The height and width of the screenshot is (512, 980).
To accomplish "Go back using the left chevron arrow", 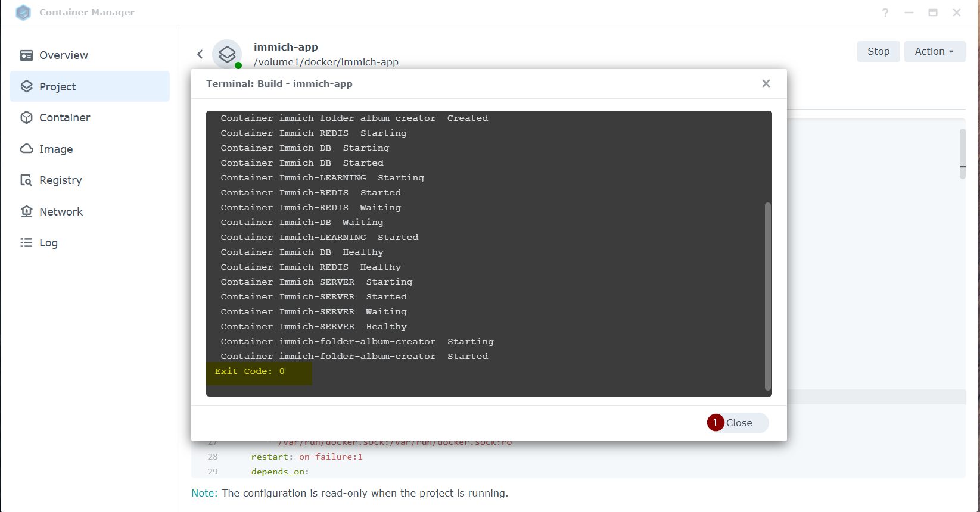I will pyautogui.click(x=200, y=54).
